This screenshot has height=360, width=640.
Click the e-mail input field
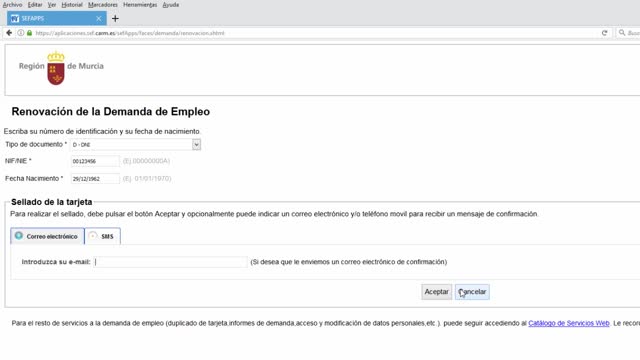(x=171, y=262)
